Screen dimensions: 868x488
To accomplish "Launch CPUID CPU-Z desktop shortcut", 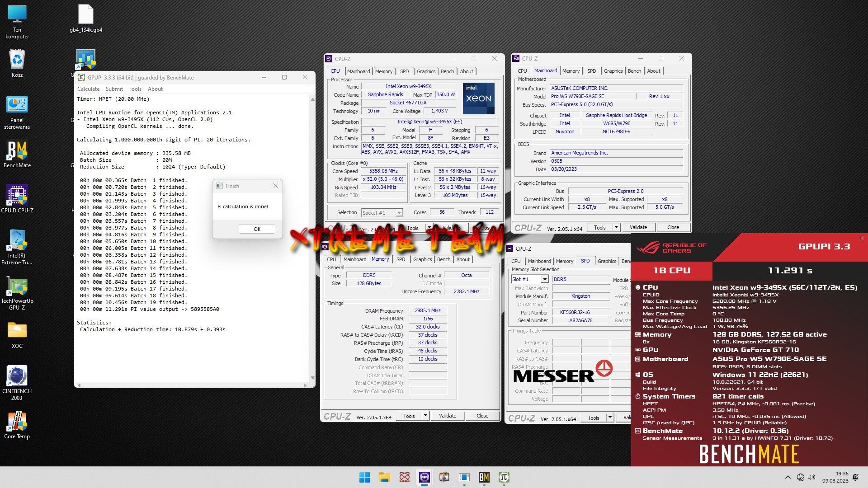I will (x=17, y=199).
